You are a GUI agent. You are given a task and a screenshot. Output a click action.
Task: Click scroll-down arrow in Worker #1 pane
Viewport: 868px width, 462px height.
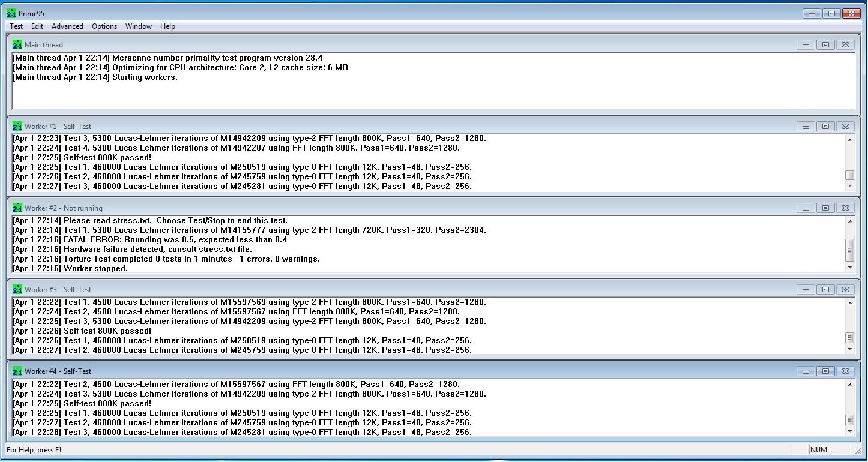pos(849,186)
